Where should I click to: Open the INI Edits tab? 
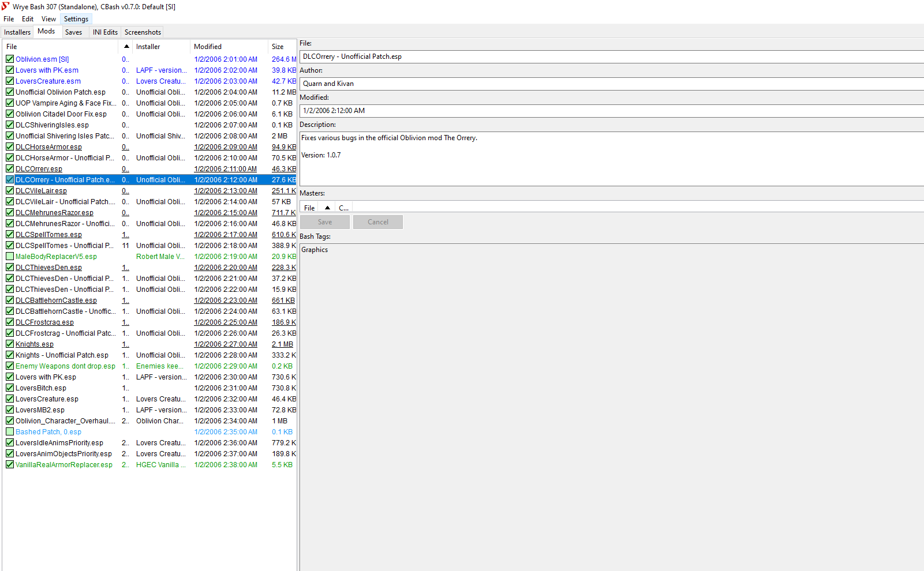click(x=105, y=32)
